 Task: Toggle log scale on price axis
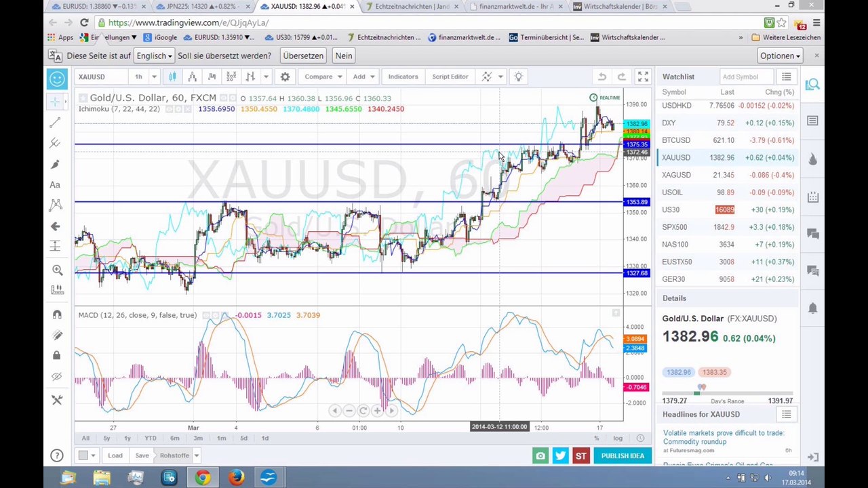point(618,439)
